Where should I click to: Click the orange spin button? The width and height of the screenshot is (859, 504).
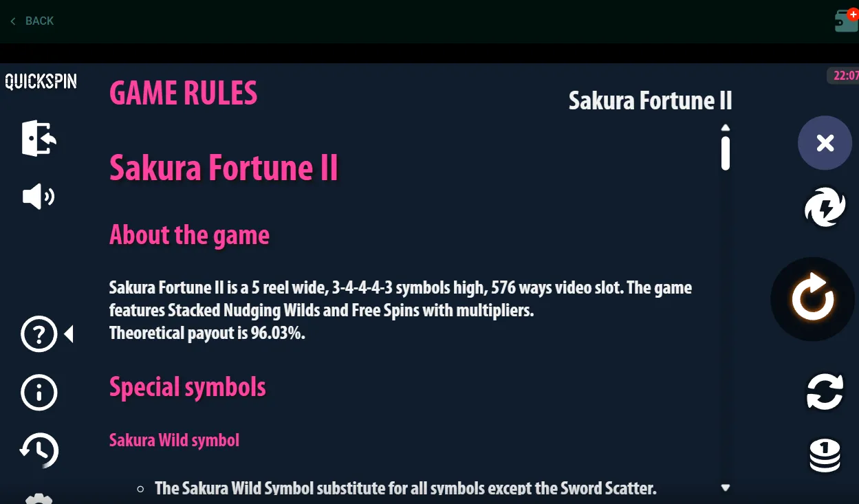[x=813, y=299]
